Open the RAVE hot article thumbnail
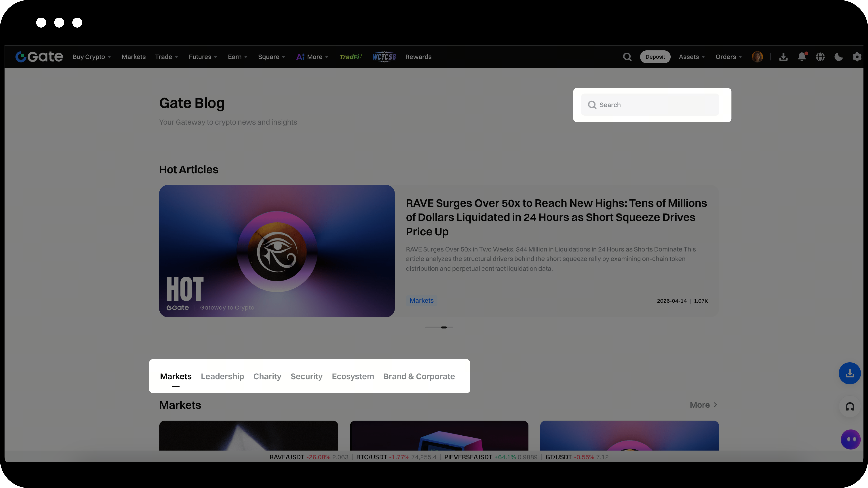Screen dimensions: 868x488 pyautogui.click(x=277, y=251)
